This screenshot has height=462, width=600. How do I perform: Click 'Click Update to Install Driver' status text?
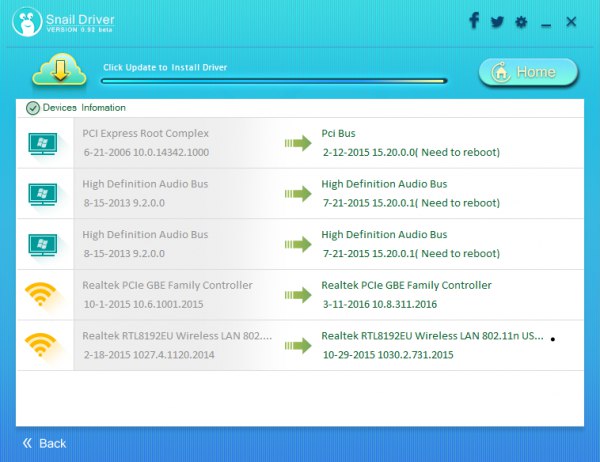click(x=165, y=67)
